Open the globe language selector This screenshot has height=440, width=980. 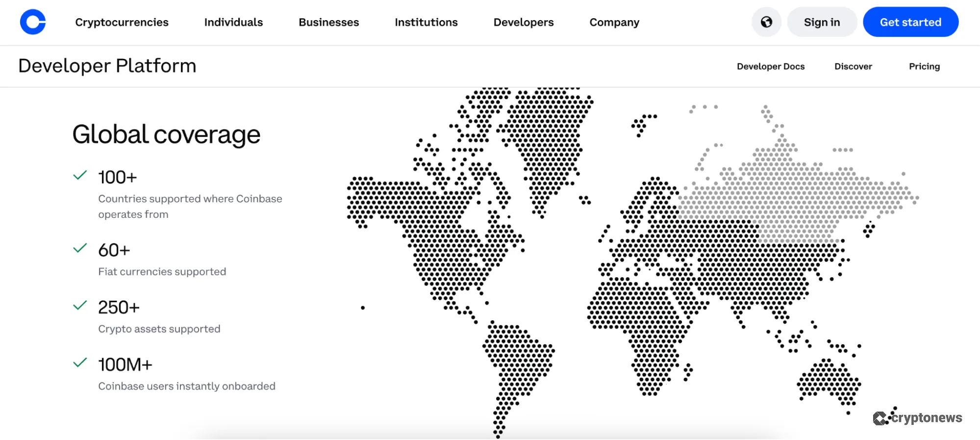pos(766,22)
